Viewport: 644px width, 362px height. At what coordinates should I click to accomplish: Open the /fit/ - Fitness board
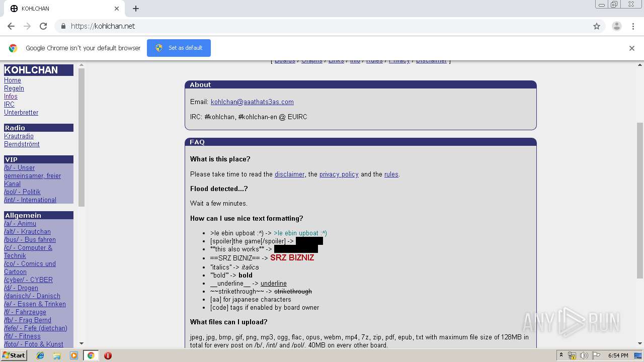tap(22, 336)
